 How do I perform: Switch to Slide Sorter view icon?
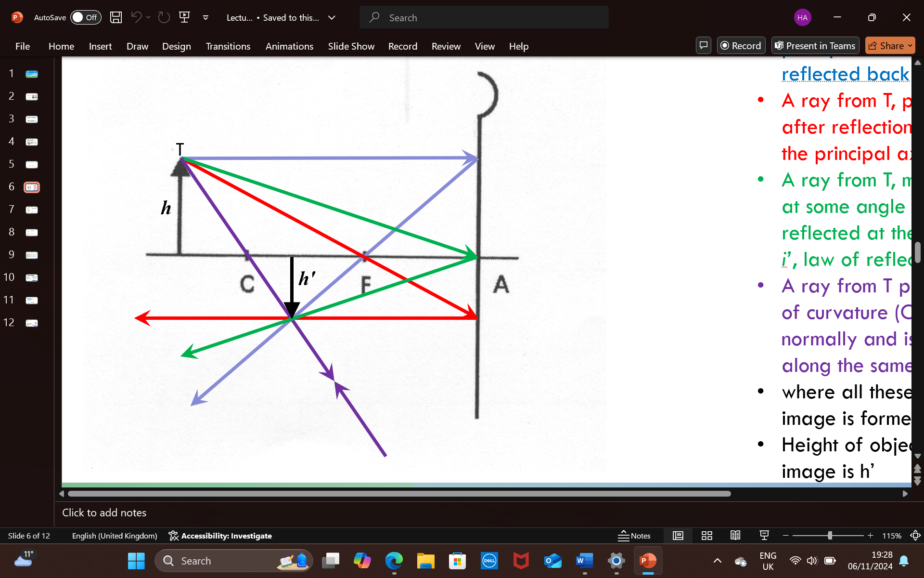(x=707, y=536)
